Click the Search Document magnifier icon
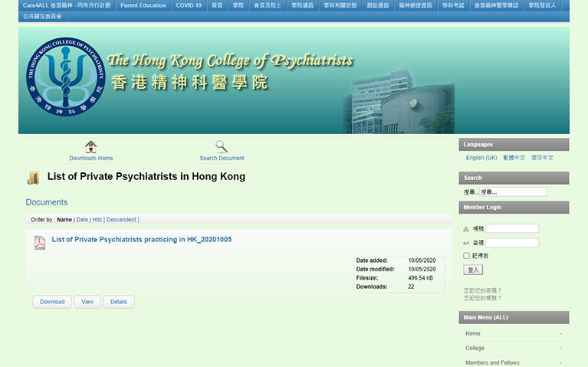588x367 pixels. (222, 146)
